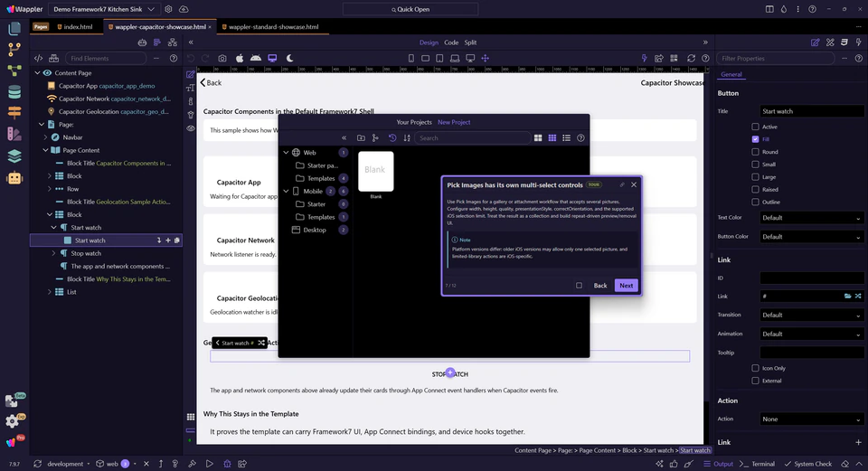The height and width of the screenshot is (471, 868).
Task: Open the Transition dropdown
Action: tap(811, 316)
